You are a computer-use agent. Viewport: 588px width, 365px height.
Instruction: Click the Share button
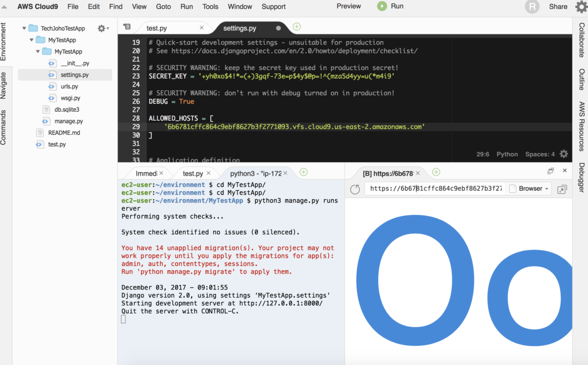558,7
